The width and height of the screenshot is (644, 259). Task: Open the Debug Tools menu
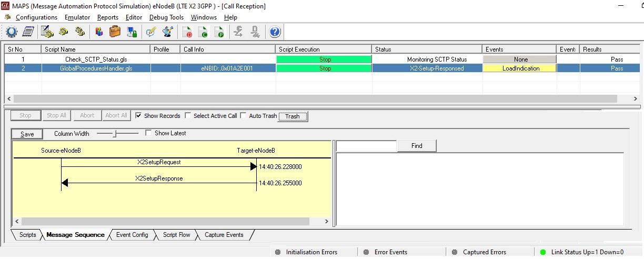[x=166, y=17]
